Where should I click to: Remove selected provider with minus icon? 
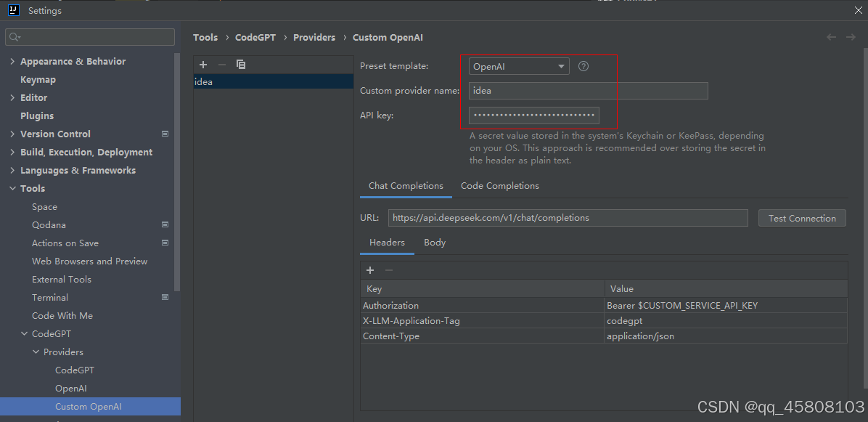[x=222, y=65]
